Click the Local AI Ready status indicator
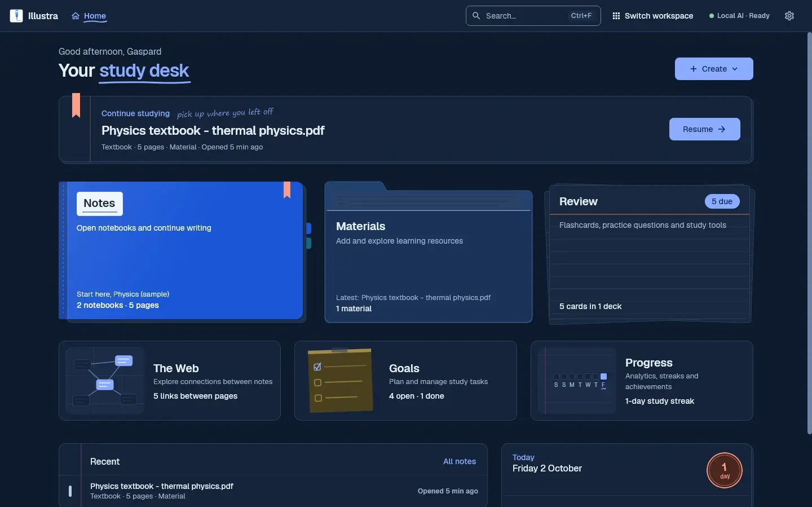 coord(739,16)
